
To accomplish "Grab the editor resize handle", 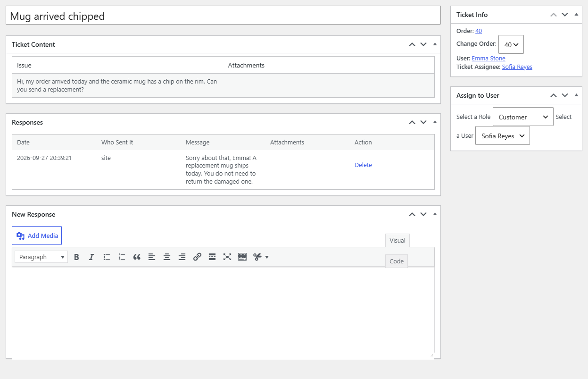I will pyautogui.click(x=431, y=356).
